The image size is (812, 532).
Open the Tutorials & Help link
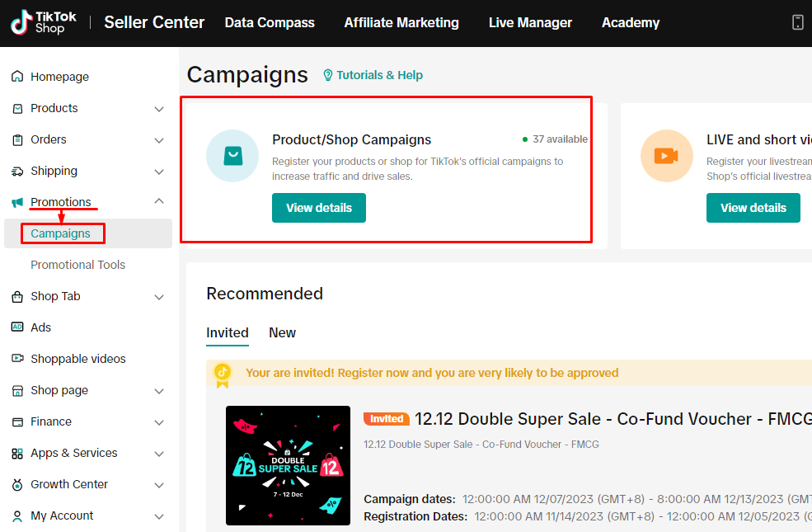(379, 75)
